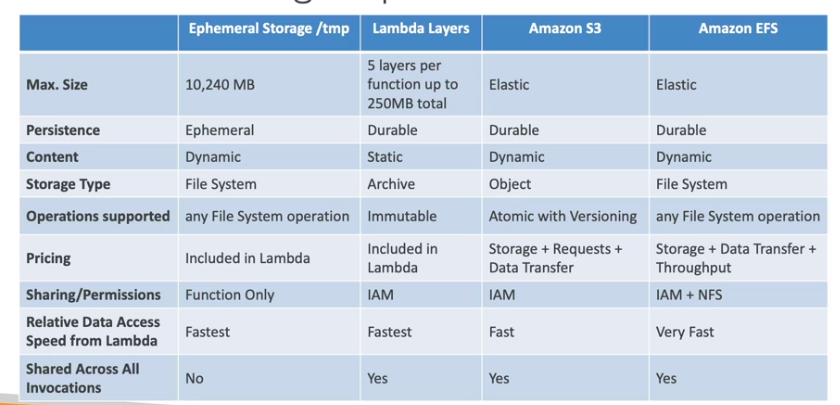Select the Persistence row label
840x405 pixels.
click(x=63, y=130)
